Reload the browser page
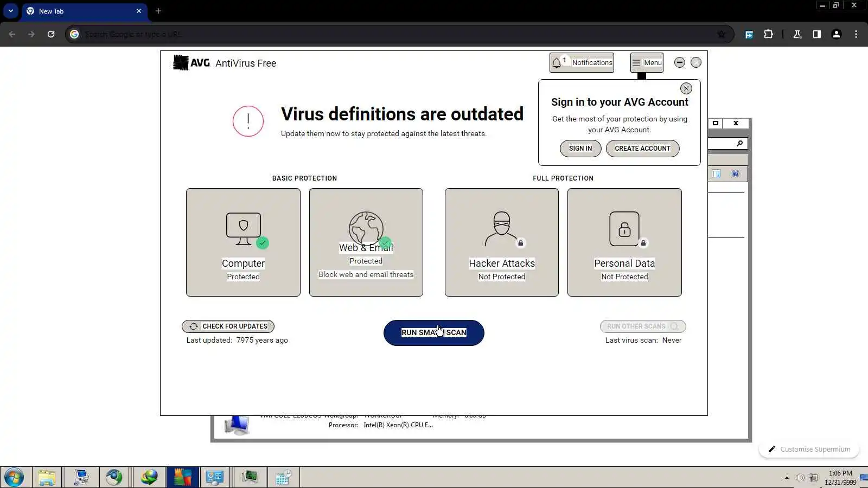868x488 pixels. [51, 34]
